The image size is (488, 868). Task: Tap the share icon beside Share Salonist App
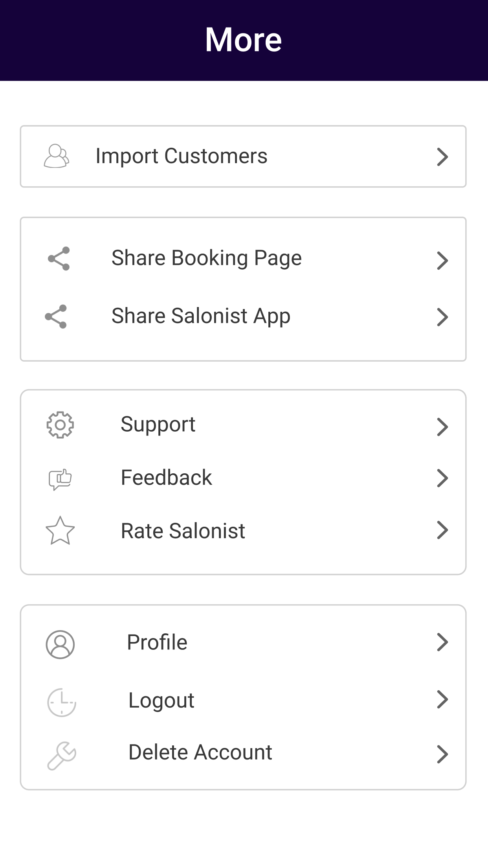56,316
